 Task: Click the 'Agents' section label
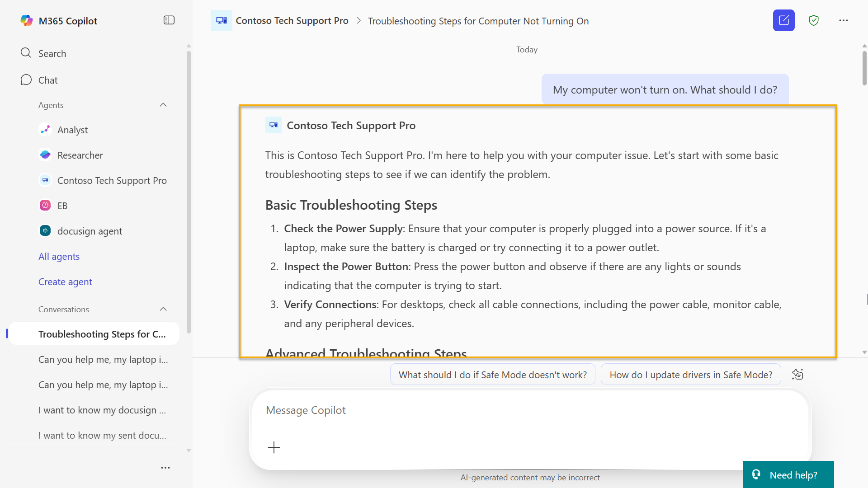(51, 105)
